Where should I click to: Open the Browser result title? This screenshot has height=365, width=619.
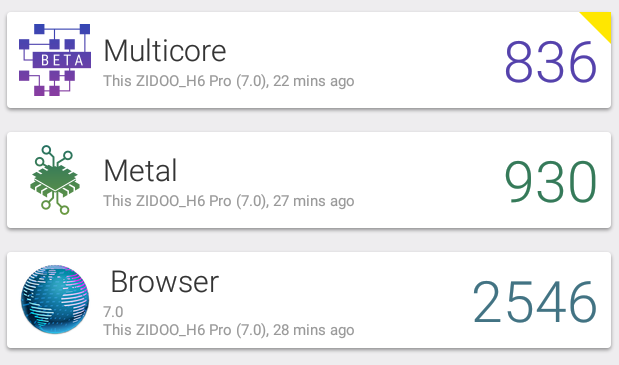pyautogui.click(x=165, y=282)
